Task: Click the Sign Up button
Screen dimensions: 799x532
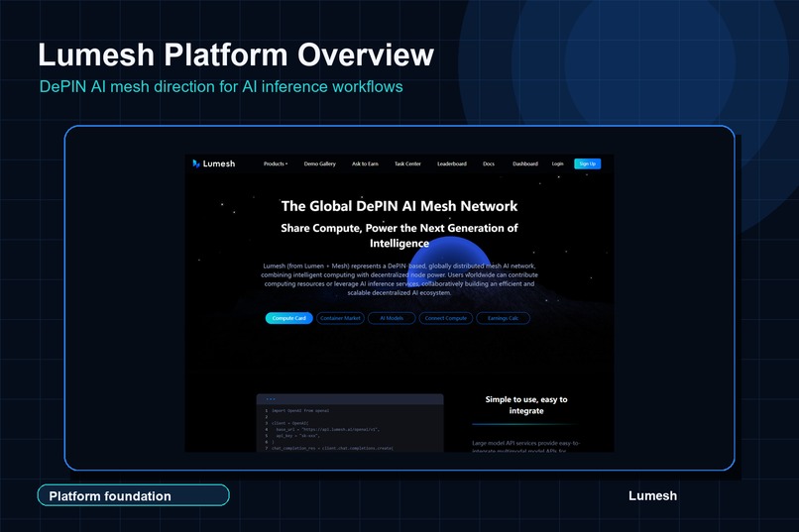Action: pyautogui.click(x=588, y=163)
